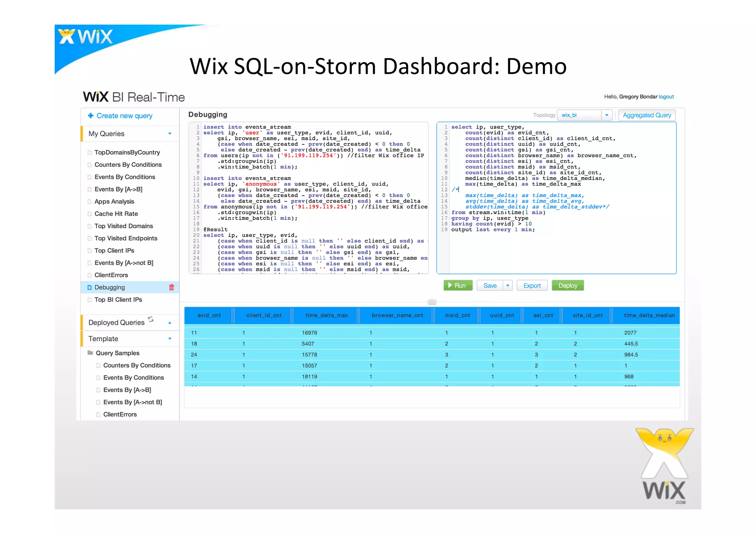Screen dimensions: 756x534
Task: Click the plus icon beside Create new query
Action: [90, 116]
